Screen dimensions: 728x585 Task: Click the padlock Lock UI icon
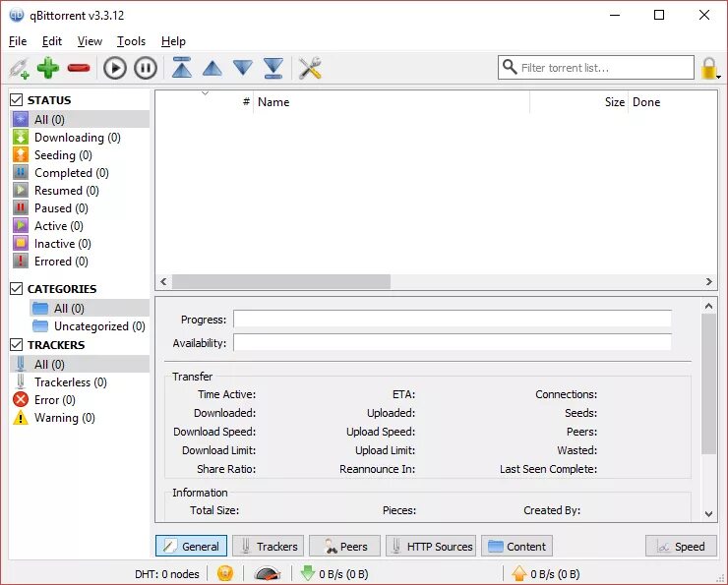pos(709,68)
